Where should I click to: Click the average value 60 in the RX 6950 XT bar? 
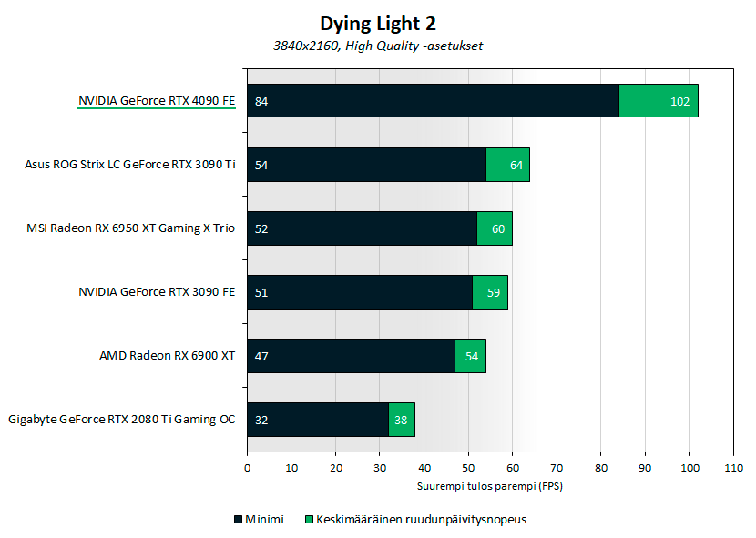coord(498,229)
